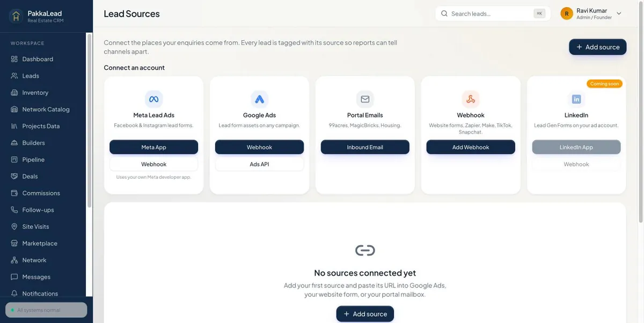This screenshot has height=323, width=644.
Task: Click the LinkedIn logo icon
Action: tap(576, 99)
